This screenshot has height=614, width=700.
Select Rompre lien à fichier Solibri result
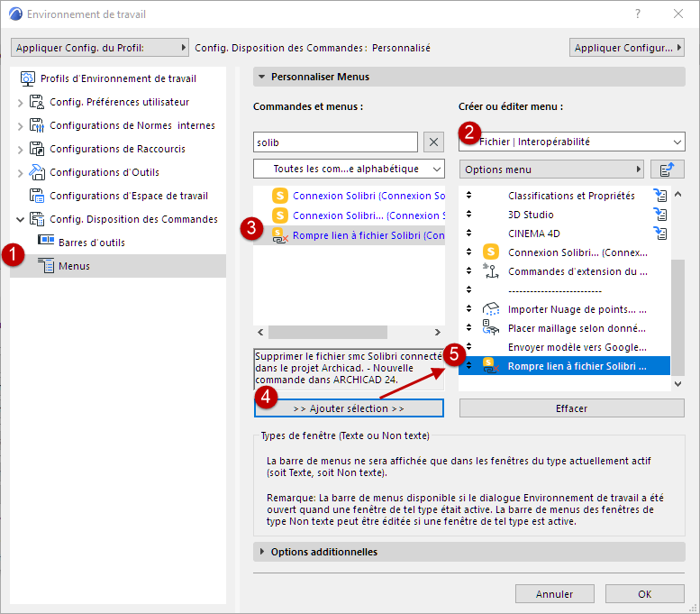tap(350, 235)
